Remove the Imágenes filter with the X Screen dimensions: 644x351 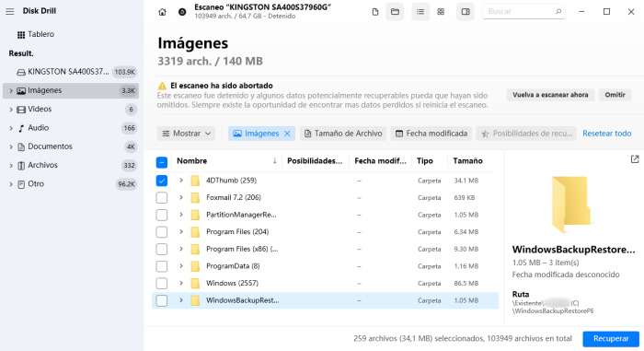coord(287,134)
